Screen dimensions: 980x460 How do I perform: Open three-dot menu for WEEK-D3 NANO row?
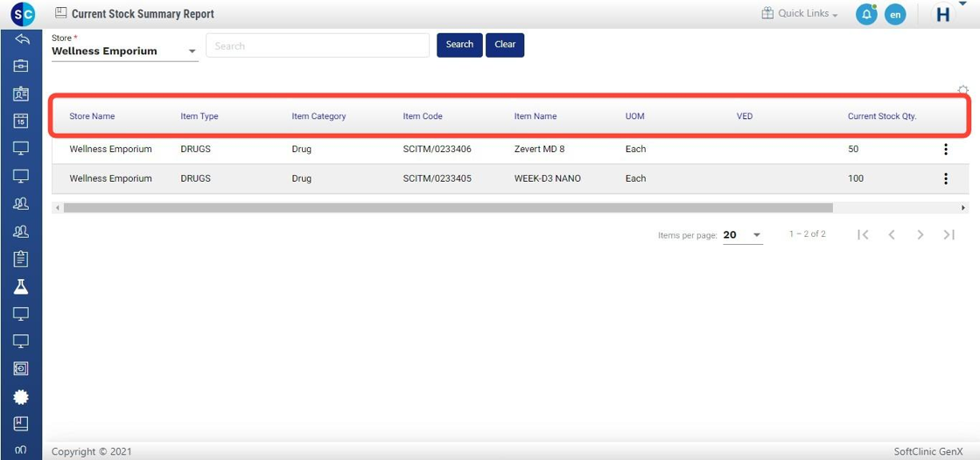click(x=945, y=178)
